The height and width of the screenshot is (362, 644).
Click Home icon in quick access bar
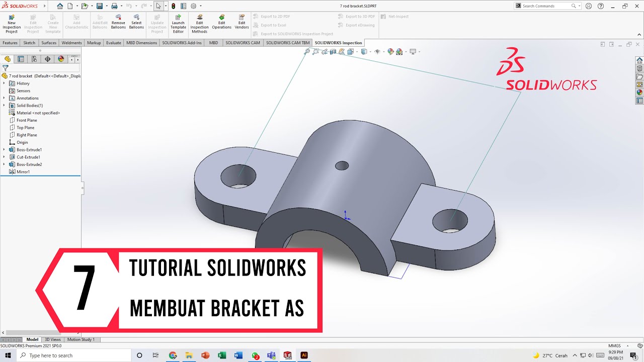point(60,6)
